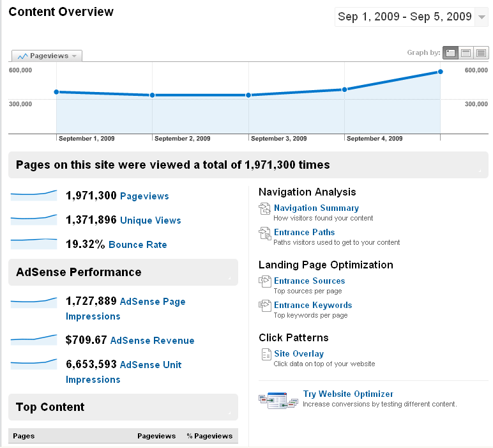The width and height of the screenshot is (493, 448).
Task: Click the $709.67 revenue value
Action: coord(86,340)
